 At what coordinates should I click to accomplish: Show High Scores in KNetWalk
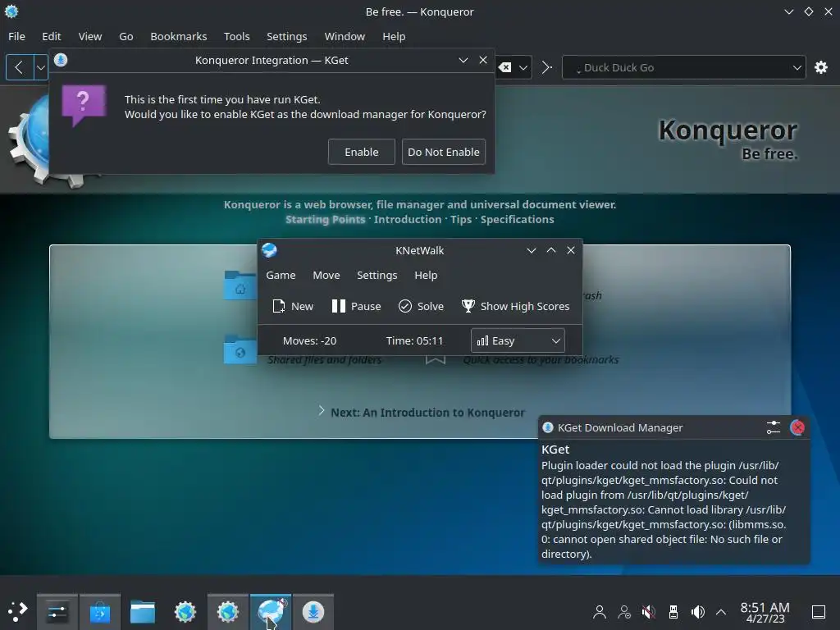(x=515, y=307)
